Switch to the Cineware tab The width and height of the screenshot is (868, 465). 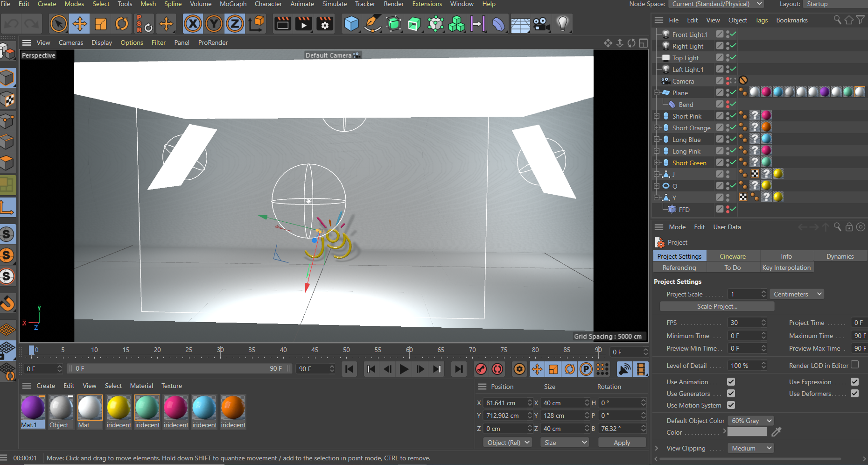tap(733, 256)
